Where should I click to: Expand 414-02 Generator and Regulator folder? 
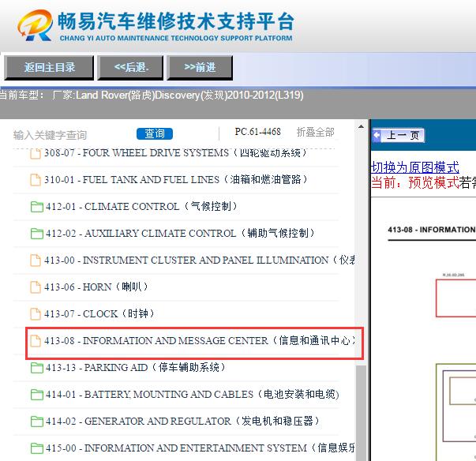click(x=182, y=421)
